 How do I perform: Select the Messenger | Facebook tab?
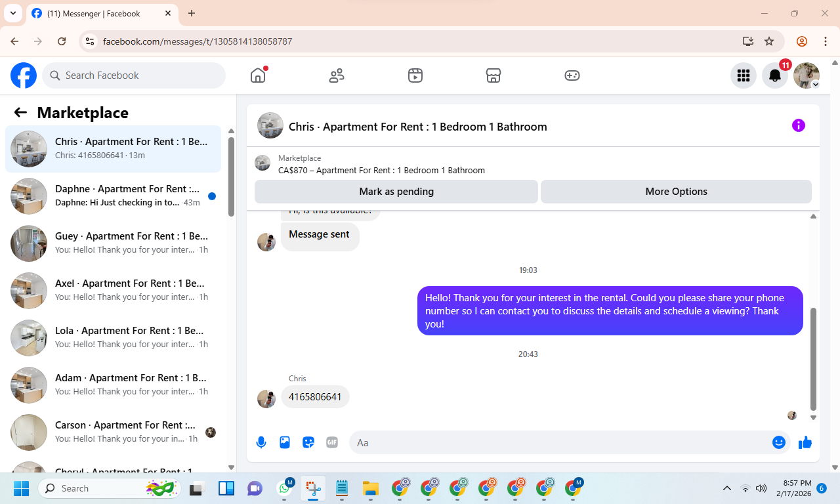click(102, 13)
